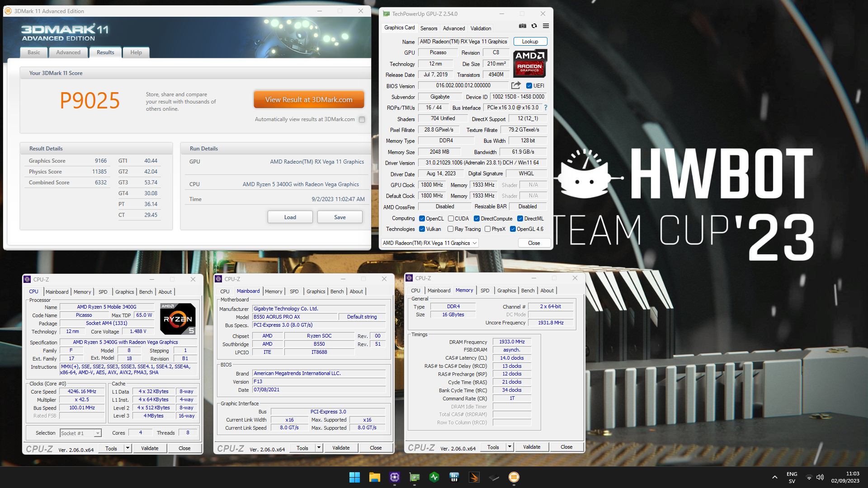
Task: Click Driver Version field in GPU-Z
Action: click(x=482, y=163)
